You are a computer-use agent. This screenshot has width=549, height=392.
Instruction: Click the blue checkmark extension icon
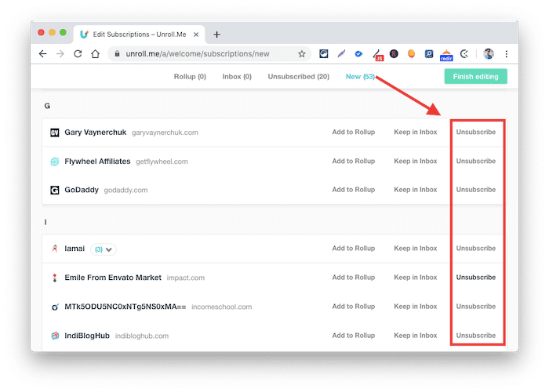(x=358, y=54)
